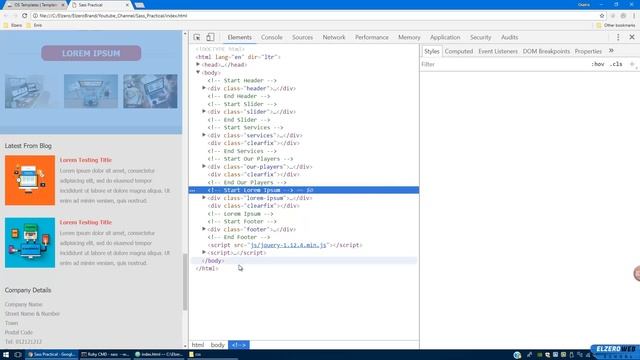Select the closing body tag row
640x360 pixels.
tap(304, 260)
